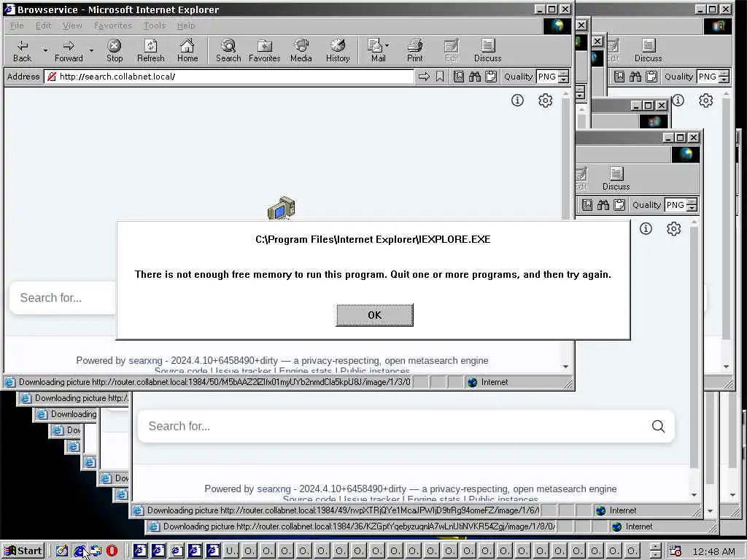Click the Search for... field in the bottom window
This screenshot has width=747, height=560.
(x=406, y=426)
